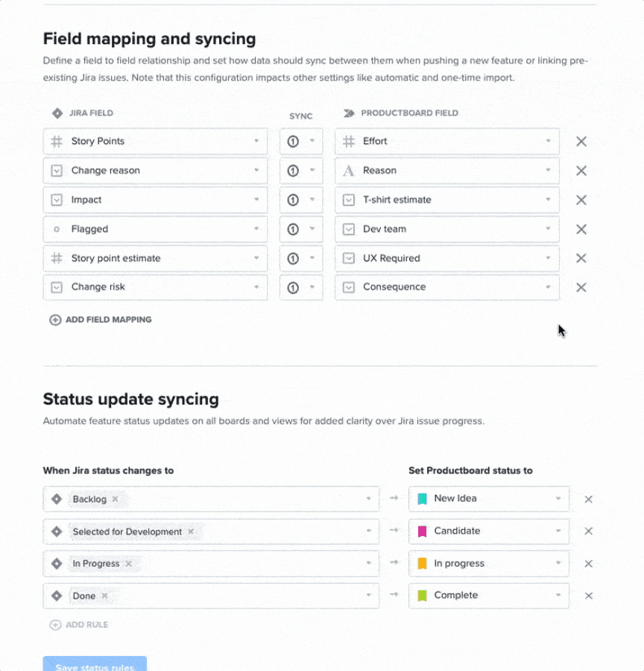Delete the Done to Complete status rule

coord(588,596)
